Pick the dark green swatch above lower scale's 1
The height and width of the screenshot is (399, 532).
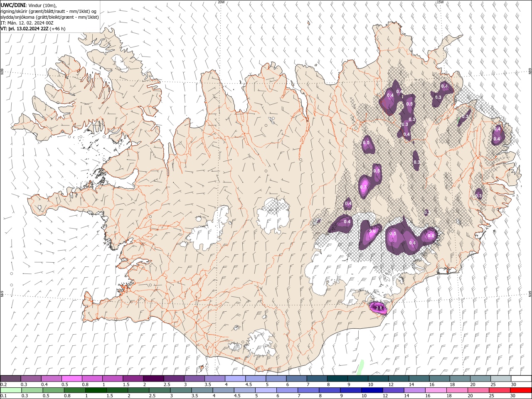coord(96,390)
